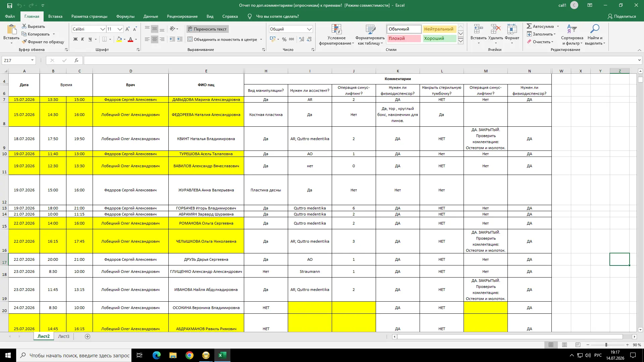Screen dimensions: 644x362
Task: Click the Copy (Копировать) button
Action: pos(36,34)
